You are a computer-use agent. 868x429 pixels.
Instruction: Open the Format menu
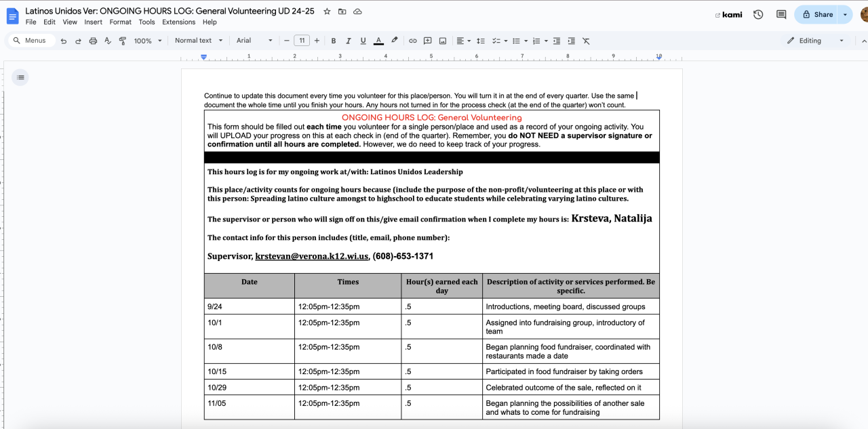click(121, 22)
